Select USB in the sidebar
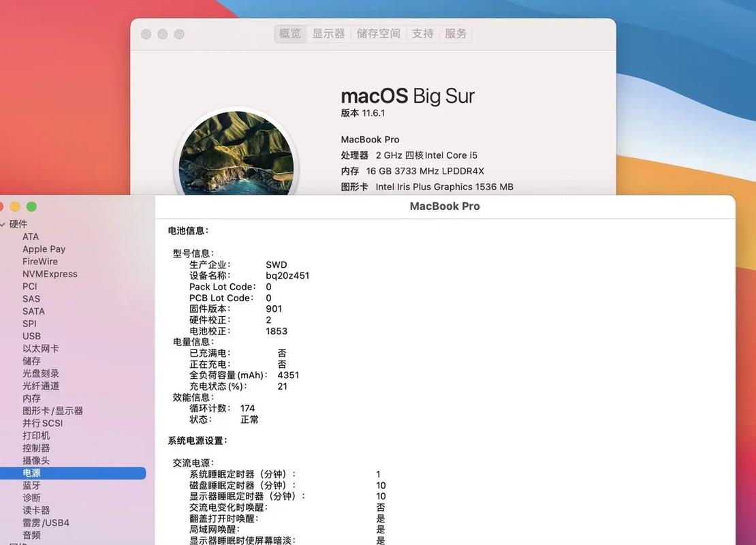756x545 pixels. pos(31,336)
